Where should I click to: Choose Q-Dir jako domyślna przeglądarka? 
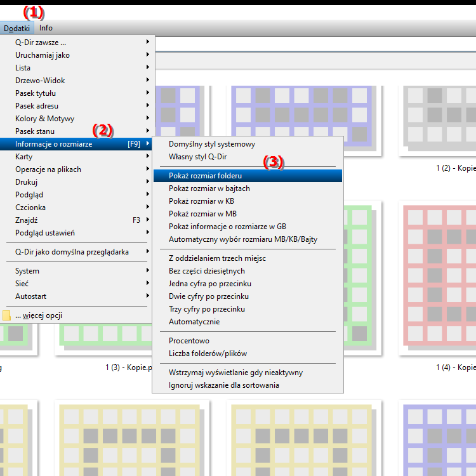click(77, 252)
